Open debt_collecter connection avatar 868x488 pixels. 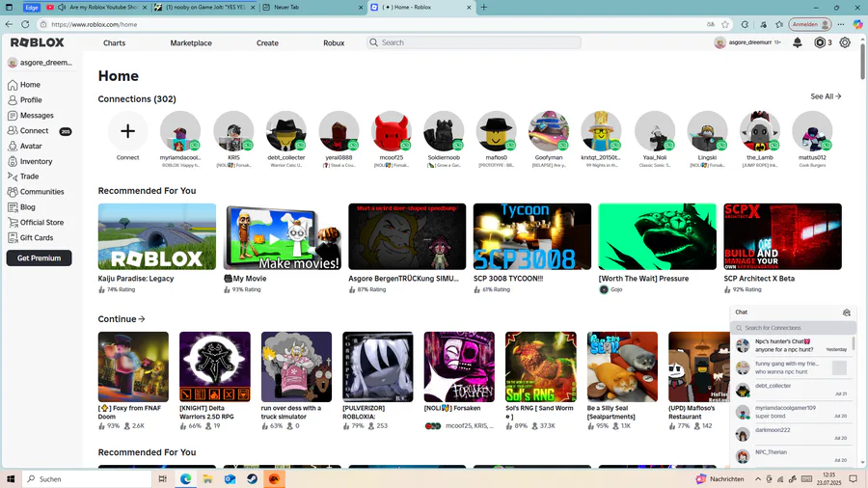285,131
